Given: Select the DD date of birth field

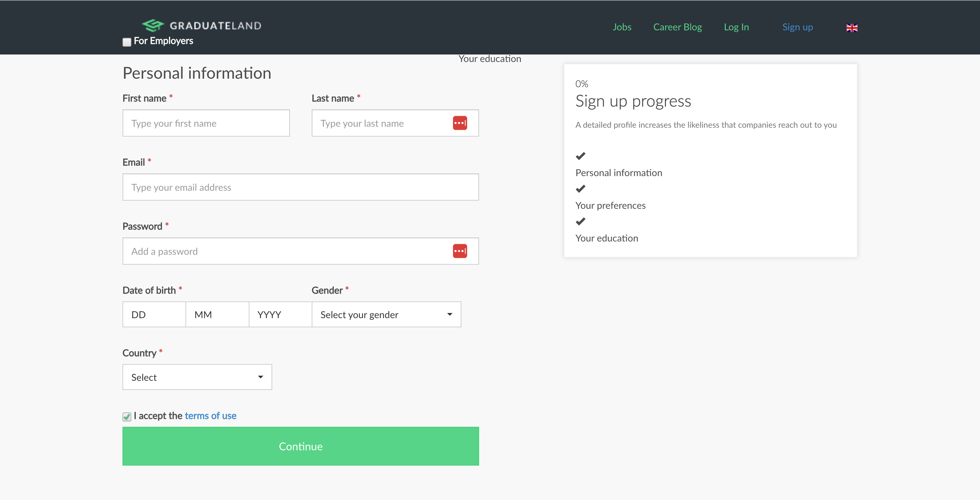Looking at the screenshot, I should coord(154,315).
